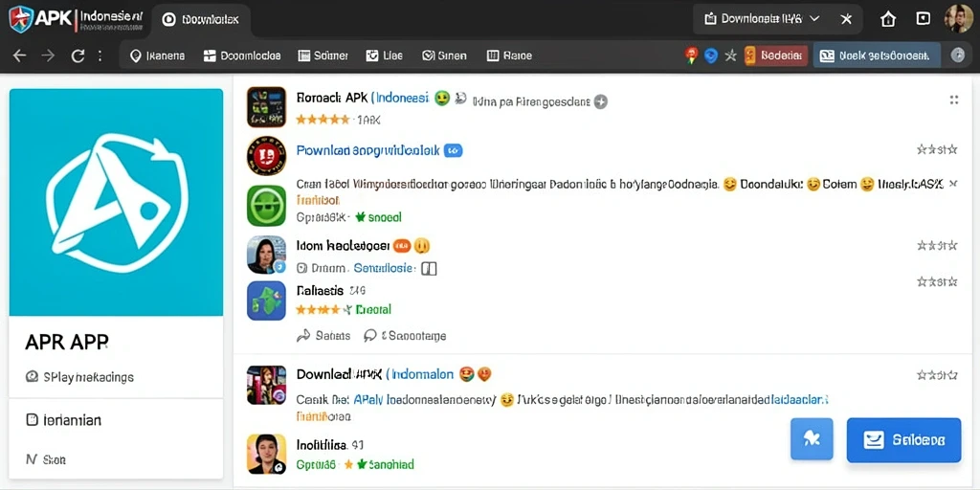
Task: Click the Sanontarge comment bubble icon
Action: (370, 336)
